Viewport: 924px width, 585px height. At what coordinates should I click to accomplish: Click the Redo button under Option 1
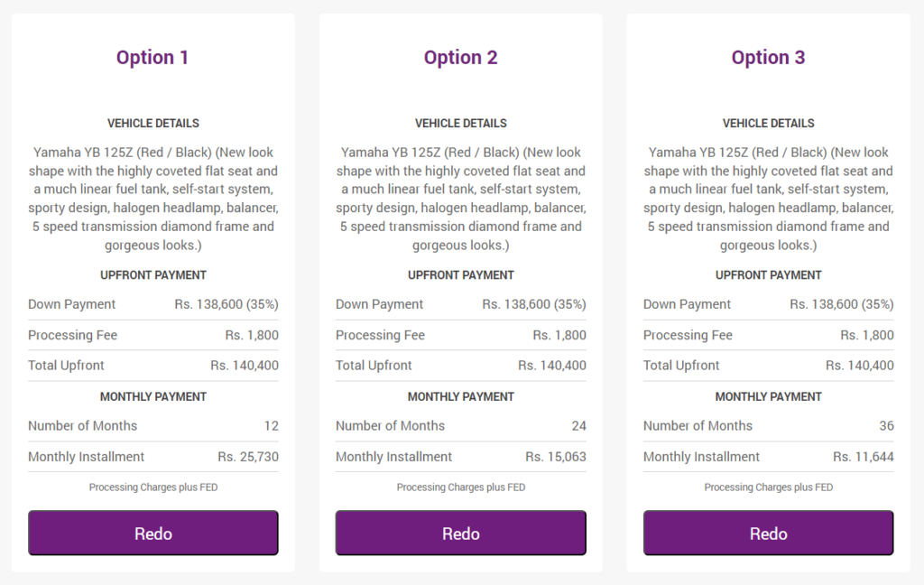click(153, 534)
